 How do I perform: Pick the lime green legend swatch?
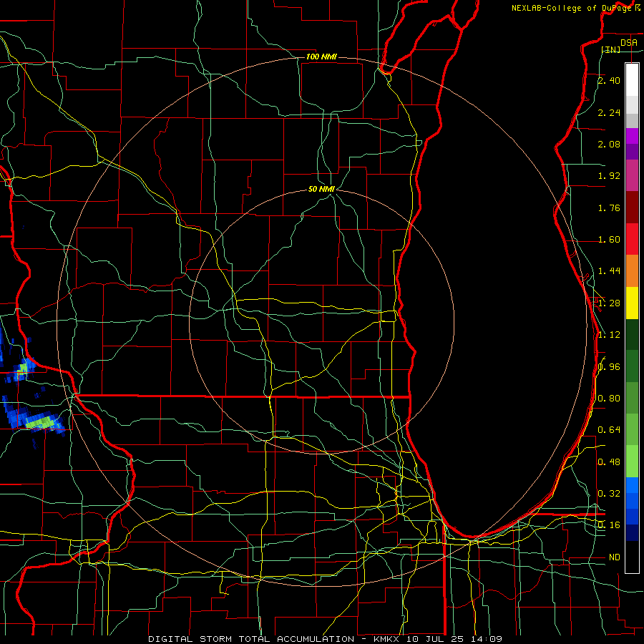pos(632,462)
